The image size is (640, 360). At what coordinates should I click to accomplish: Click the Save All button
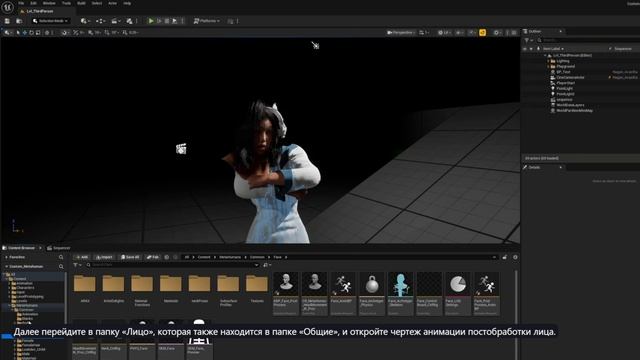coord(130,257)
